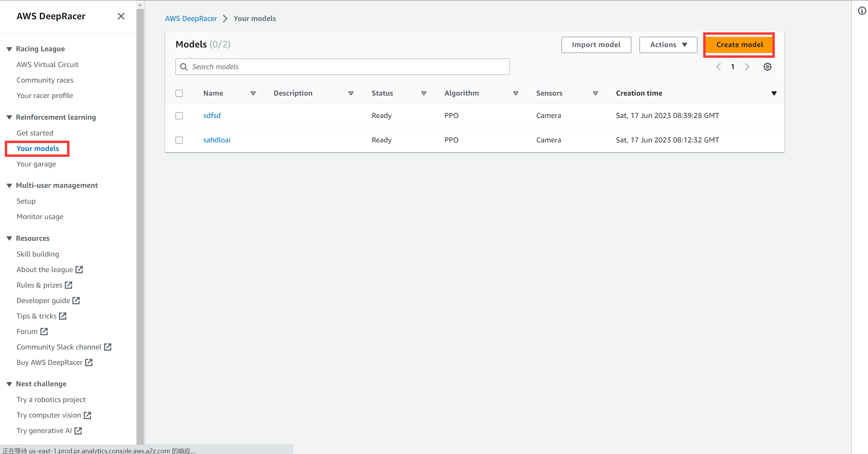Select all models checkbox in header
Viewport: 868px width, 454px height.
[x=179, y=94]
